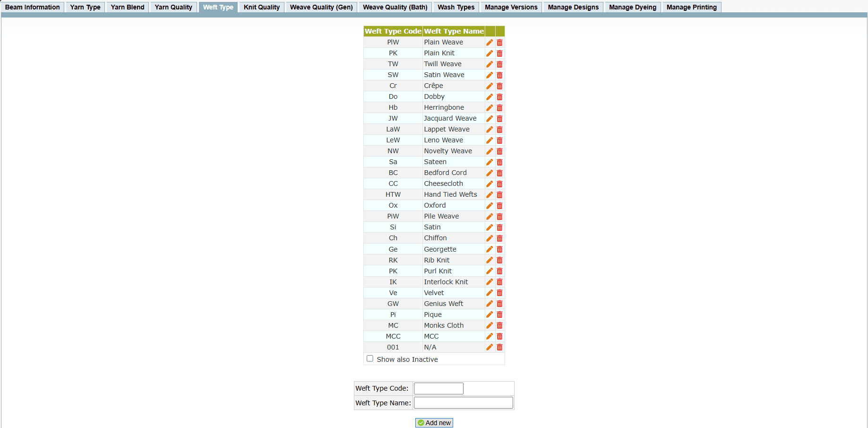This screenshot has height=428, width=868.
Task: Go to Manage Dyeing tab
Action: point(632,7)
